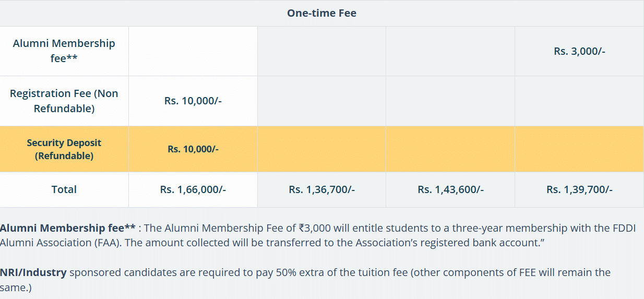The width and height of the screenshot is (644, 299).
Task: Click the Rs. 1,39,700/- total amount
Action: [x=579, y=189]
